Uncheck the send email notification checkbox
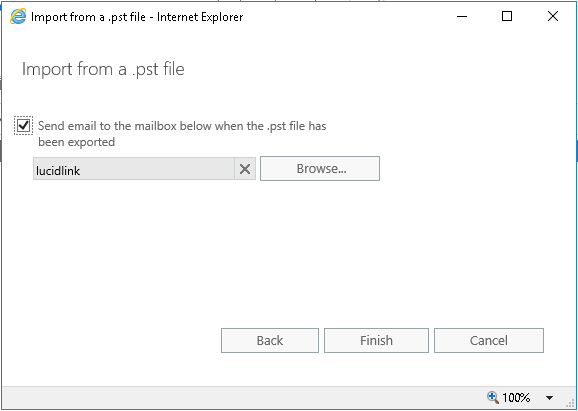Viewport: 578px width, 411px height. 24,126
